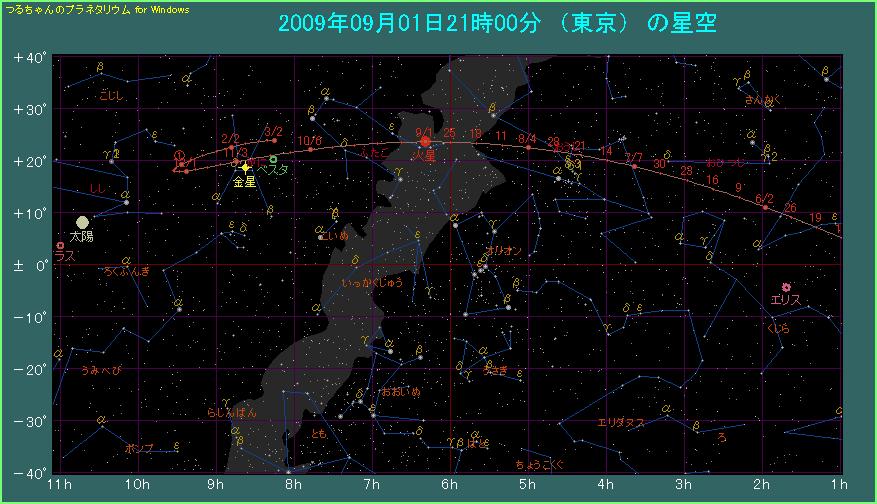The height and width of the screenshot is (504, 877).
Task: Click the エリダヌス constellation label
Action: point(620,423)
